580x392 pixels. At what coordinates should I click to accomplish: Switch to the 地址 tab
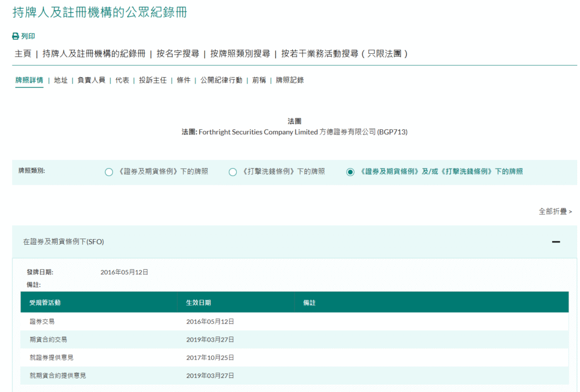coord(61,80)
